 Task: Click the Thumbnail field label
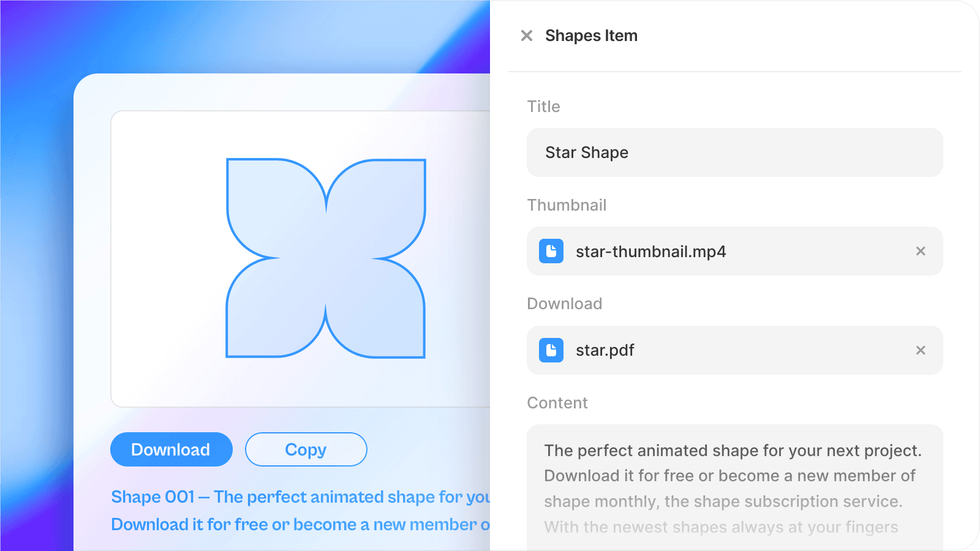click(567, 205)
